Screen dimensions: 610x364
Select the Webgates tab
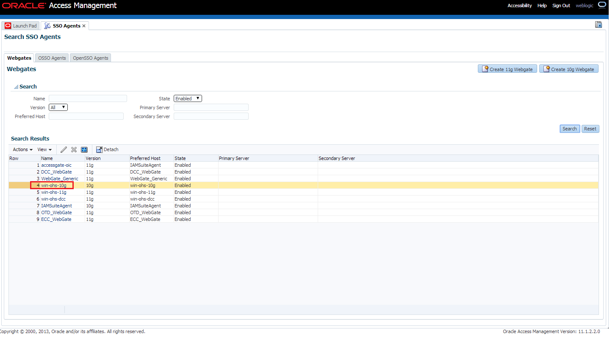point(19,58)
